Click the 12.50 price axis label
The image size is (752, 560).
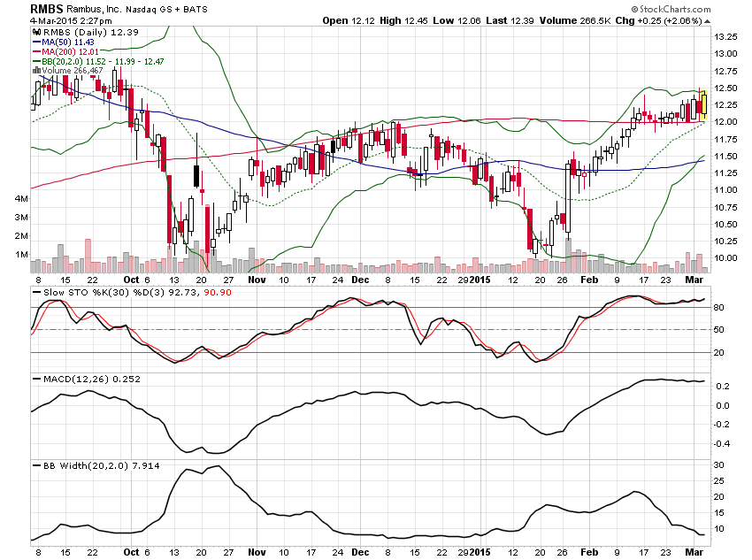click(x=725, y=88)
